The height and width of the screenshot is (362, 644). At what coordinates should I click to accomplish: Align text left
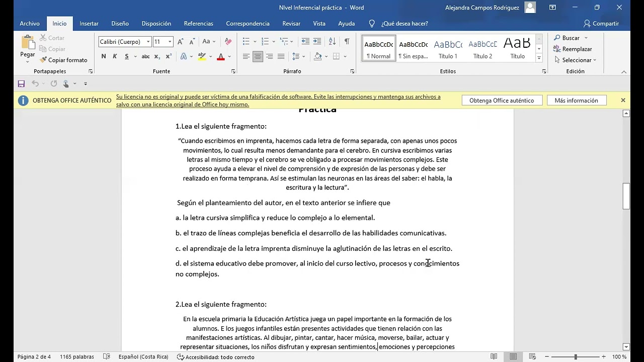point(246,56)
